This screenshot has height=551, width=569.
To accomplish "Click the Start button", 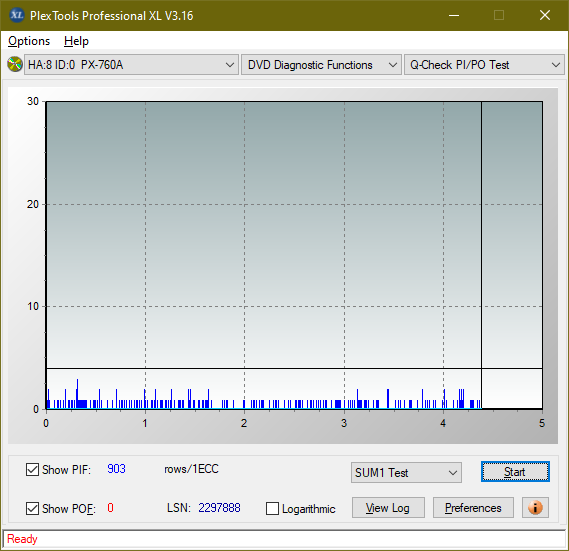I will [515, 472].
